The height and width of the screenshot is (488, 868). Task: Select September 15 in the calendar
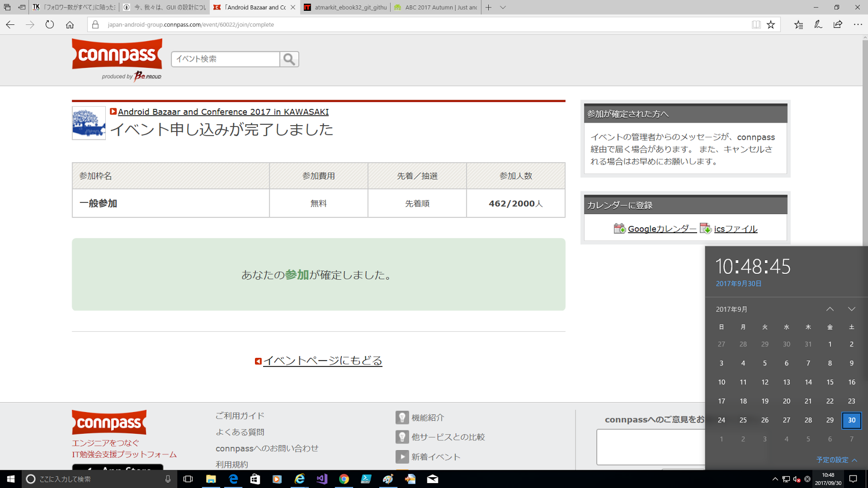click(830, 382)
